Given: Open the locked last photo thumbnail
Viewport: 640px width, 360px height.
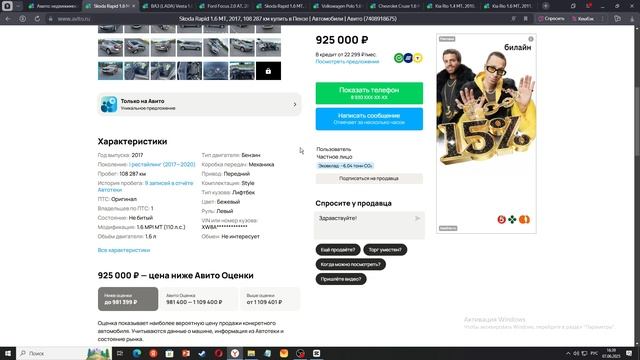Looking at the screenshot, I should pos(268,71).
